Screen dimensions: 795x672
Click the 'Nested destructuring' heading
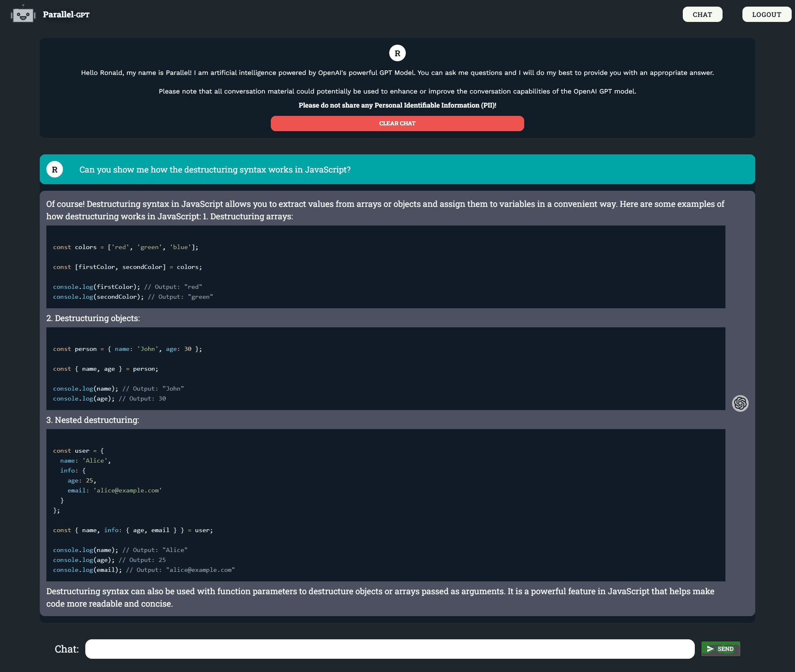(93, 420)
